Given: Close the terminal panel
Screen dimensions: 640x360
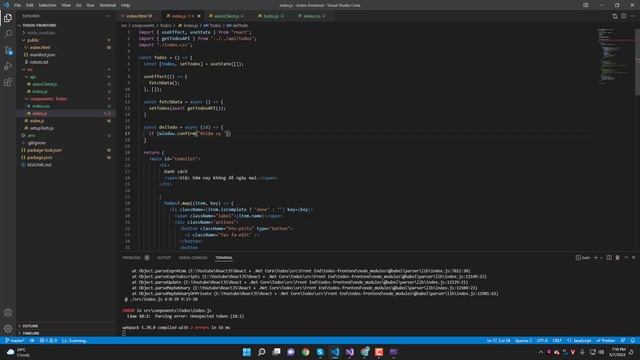Looking at the screenshot, I should coord(633,258).
